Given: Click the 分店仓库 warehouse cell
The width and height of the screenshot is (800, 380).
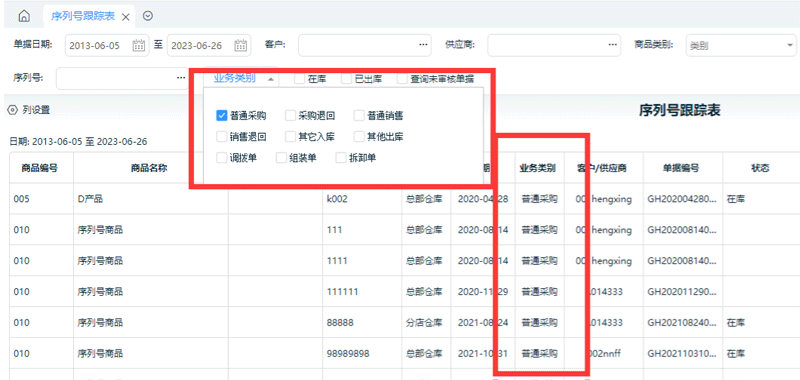Looking at the screenshot, I should click(x=426, y=322).
